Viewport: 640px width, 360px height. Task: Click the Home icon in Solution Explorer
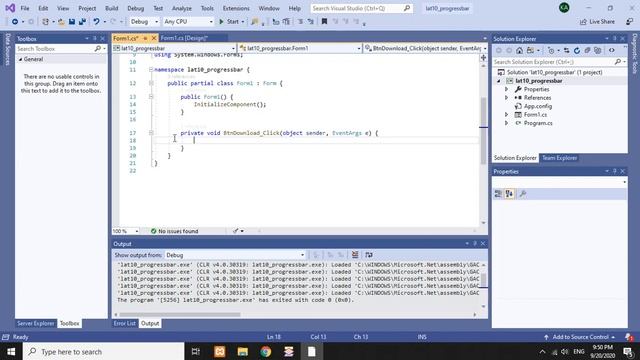pyautogui.click(x=519, y=51)
